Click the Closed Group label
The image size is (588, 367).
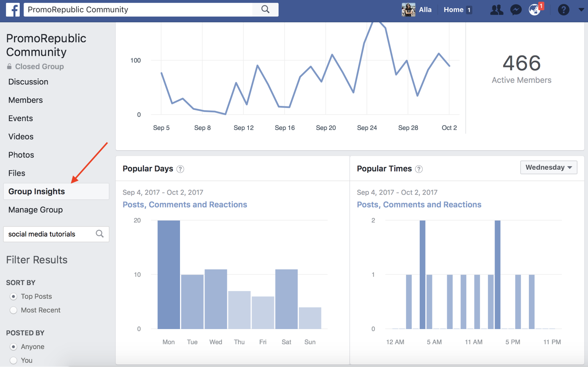tap(39, 66)
